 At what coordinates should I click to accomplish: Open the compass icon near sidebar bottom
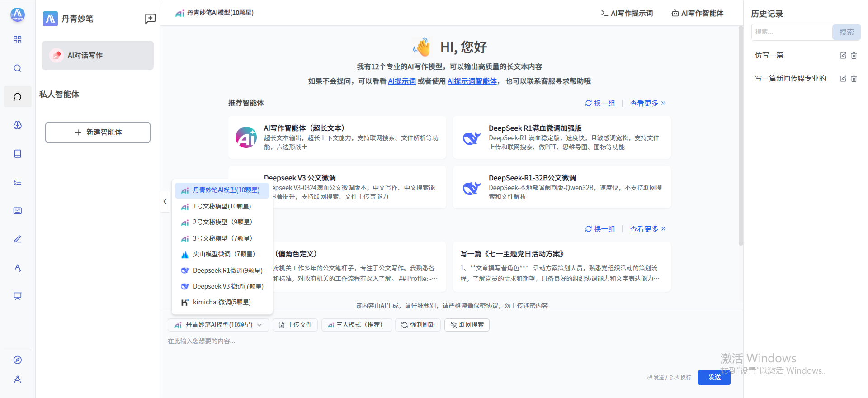pos(18,360)
